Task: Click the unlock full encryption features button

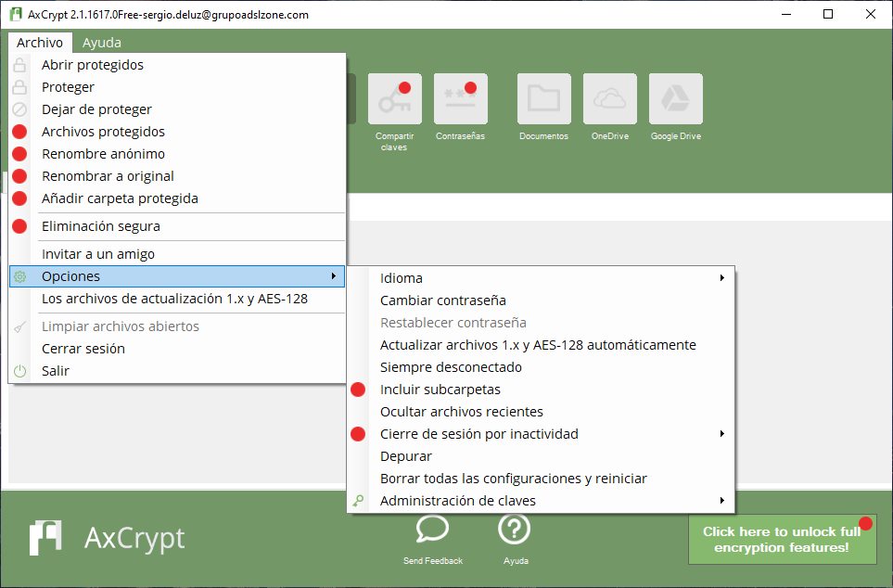Action: click(x=782, y=540)
